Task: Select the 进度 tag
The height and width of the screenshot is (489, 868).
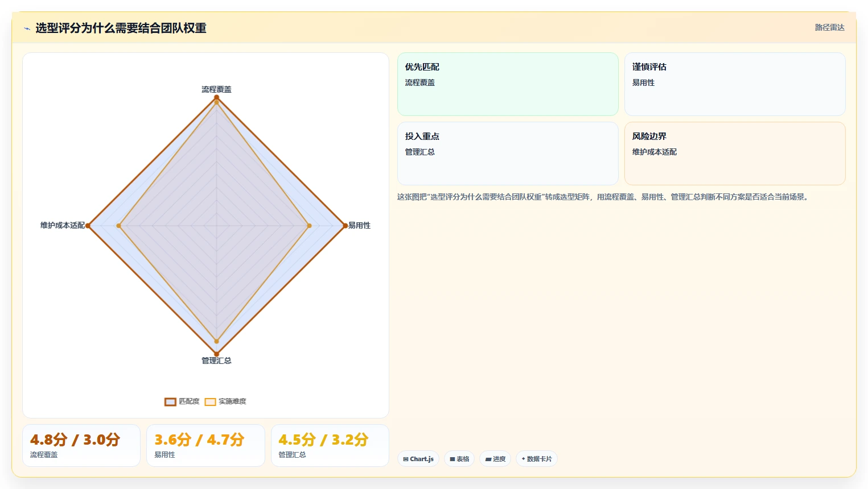Action: (495, 459)
